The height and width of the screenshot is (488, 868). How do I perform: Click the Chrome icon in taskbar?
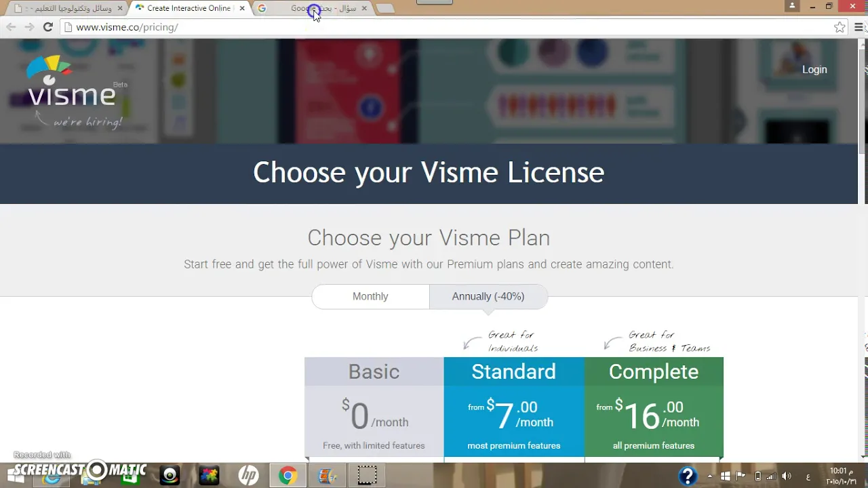(x=288, y=476)
